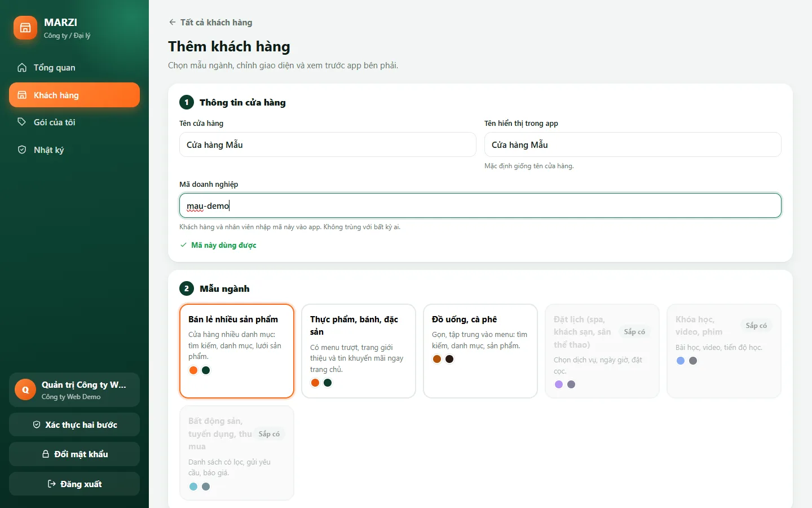Click the Thêm khách hàng page heading
812x508 pixels.
[x=229, y=46]
